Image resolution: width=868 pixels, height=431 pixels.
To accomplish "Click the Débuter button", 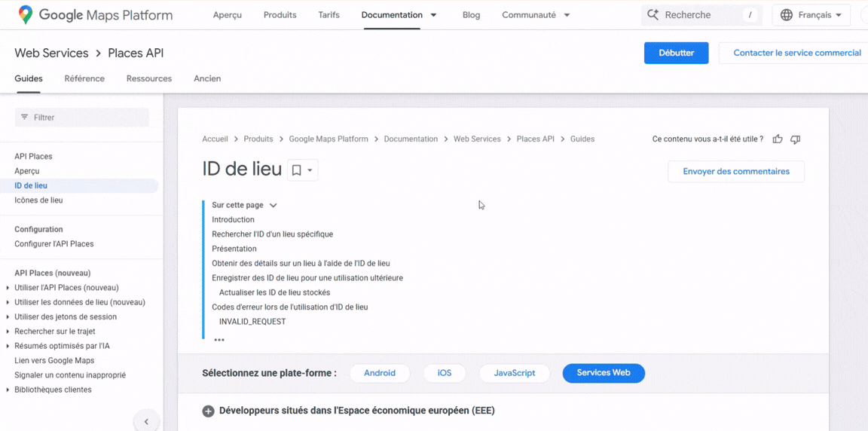I will [676, 53].
